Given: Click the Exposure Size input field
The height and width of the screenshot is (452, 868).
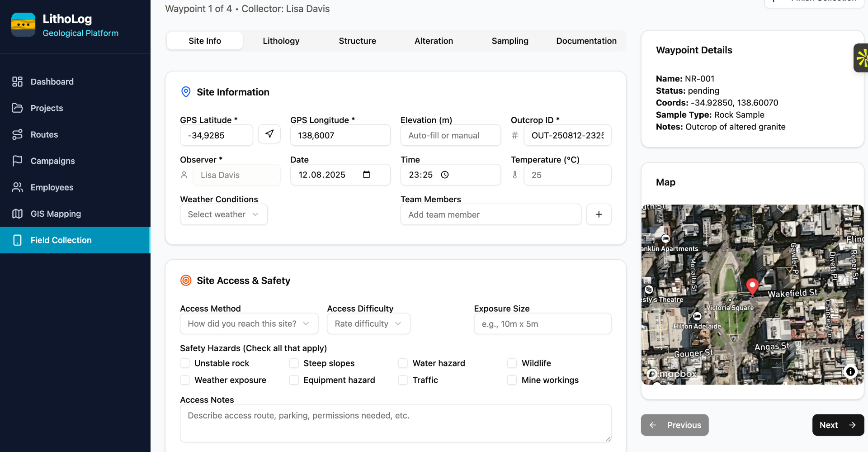Looking at the screenshot, I should (x=542, y=324).
